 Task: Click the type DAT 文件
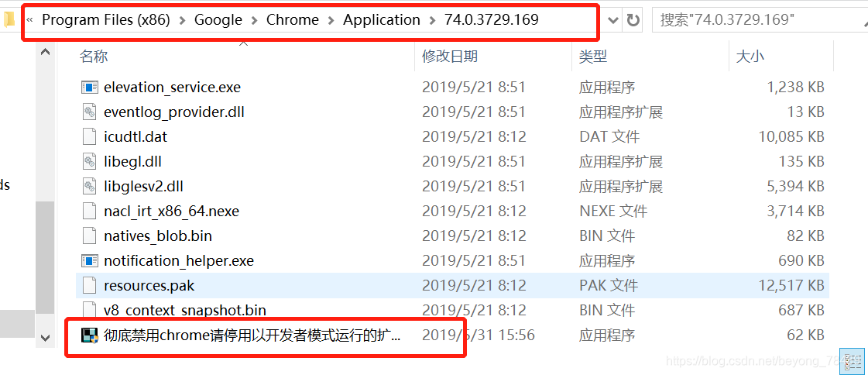pyautogui.click(x=609, y=136)
